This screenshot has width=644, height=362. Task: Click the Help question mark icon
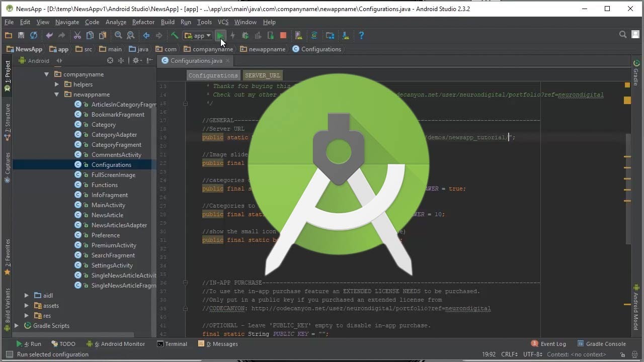(x=361, y=35)
